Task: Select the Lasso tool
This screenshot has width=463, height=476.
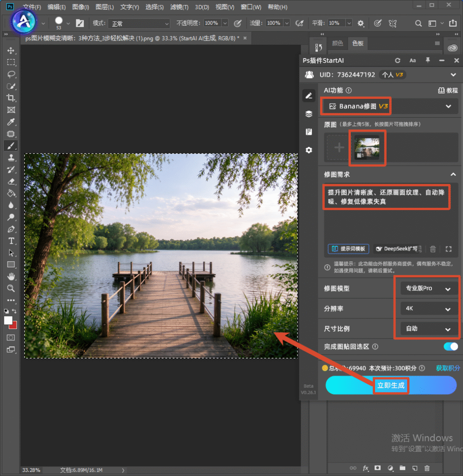Action: click(11, 74)
